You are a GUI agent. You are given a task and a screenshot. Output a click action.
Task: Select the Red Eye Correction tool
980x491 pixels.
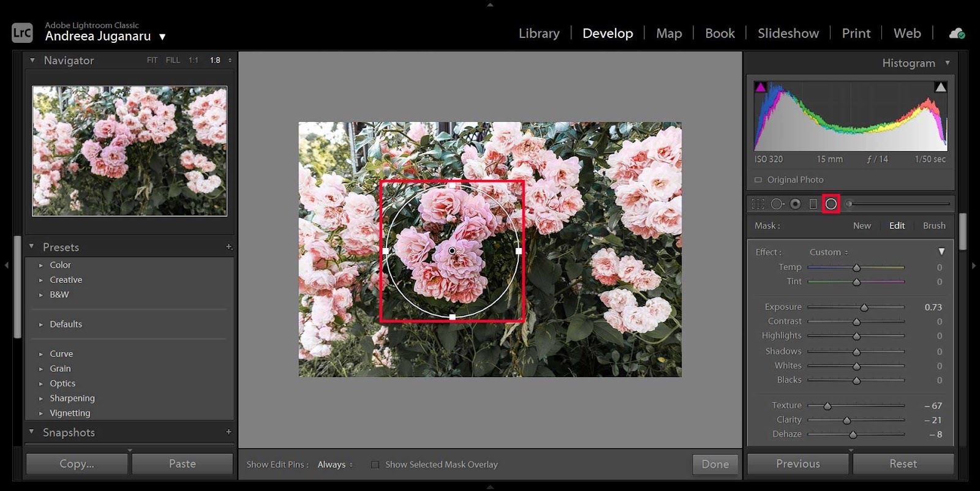[796, 204]
